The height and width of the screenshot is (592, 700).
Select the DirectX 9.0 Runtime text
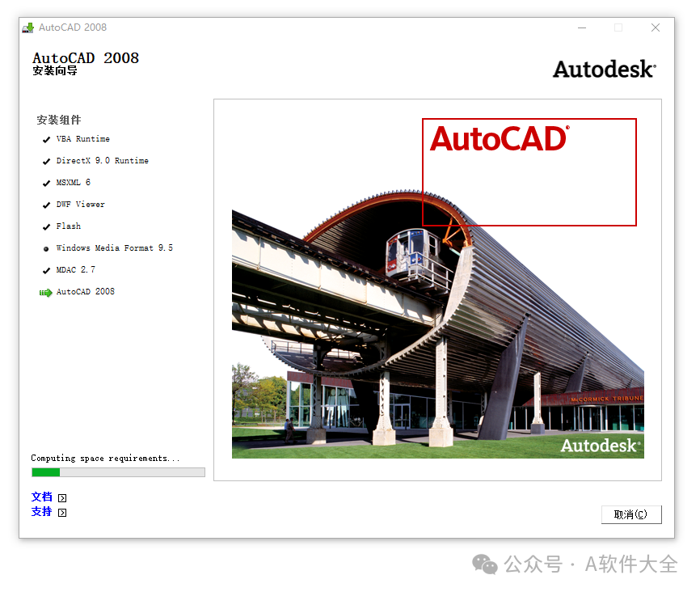click(102, 160)
